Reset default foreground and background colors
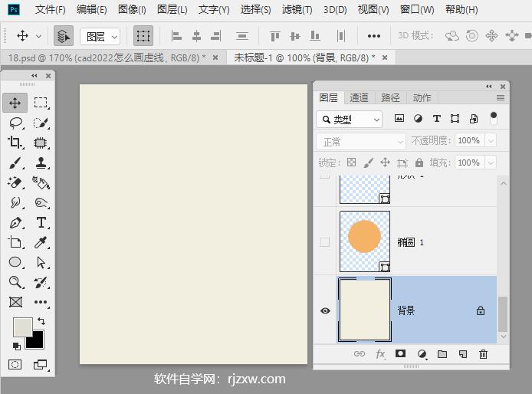This screenshot has height=394, width=532. 16,346
